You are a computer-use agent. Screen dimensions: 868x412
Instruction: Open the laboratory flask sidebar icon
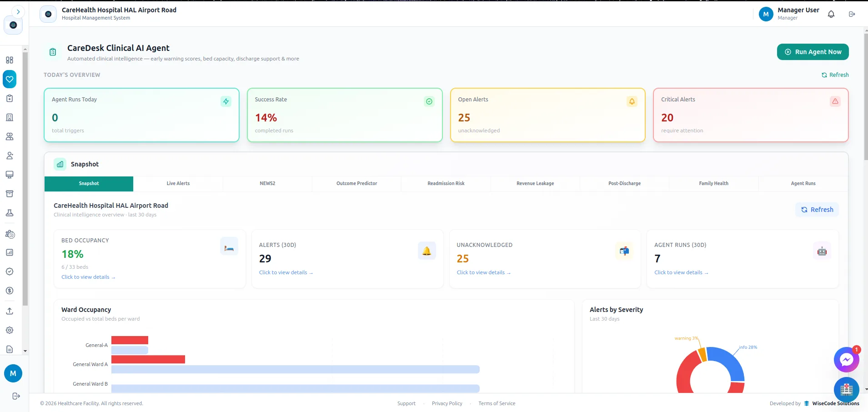click(10, 213)
